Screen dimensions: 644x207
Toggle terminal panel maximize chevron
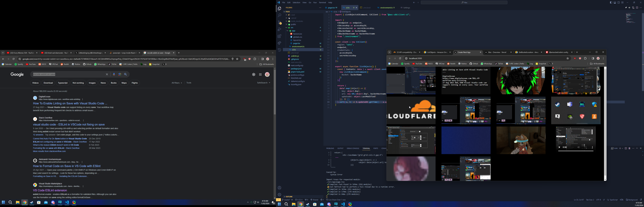tap(637, 148)
